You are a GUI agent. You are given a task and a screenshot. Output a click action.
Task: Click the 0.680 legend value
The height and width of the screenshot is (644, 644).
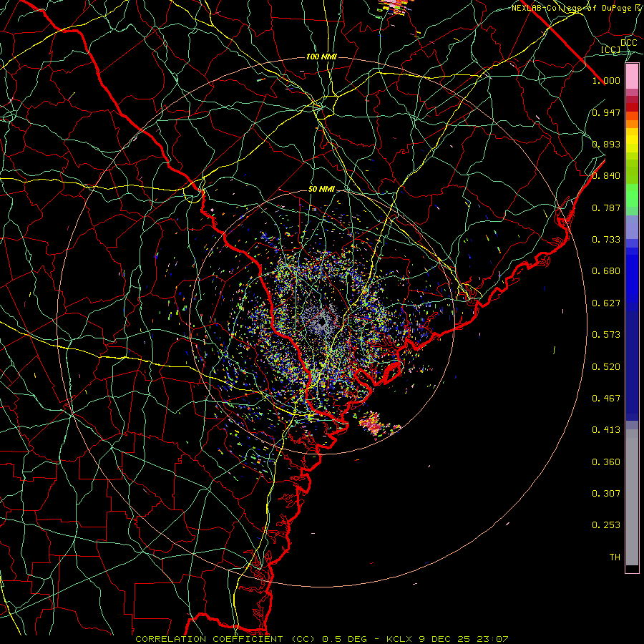click(606, 271)
